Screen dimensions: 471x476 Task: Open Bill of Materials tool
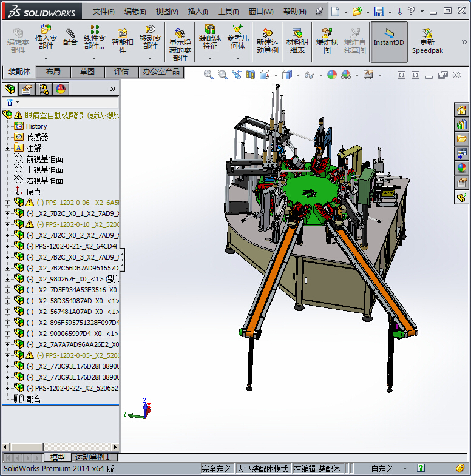click(297, 41)
